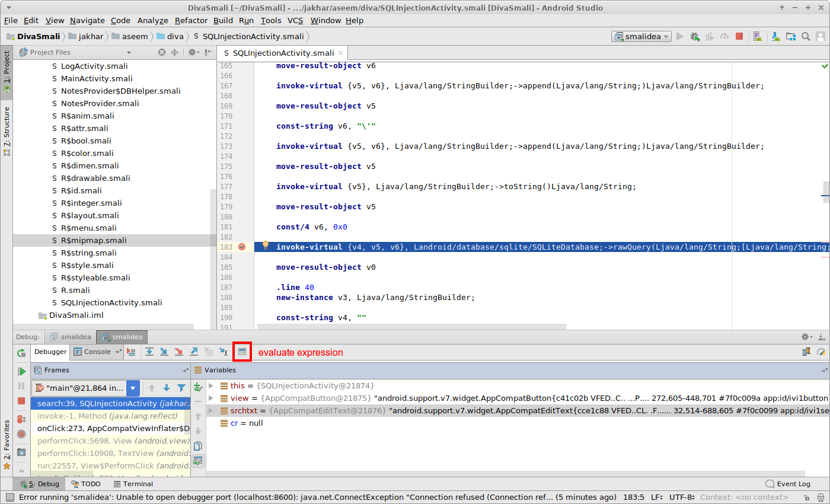This screenshot has height=504, width=830.
Task: Open the AVD Manager toolbar icon
Action: click(757, 36)
